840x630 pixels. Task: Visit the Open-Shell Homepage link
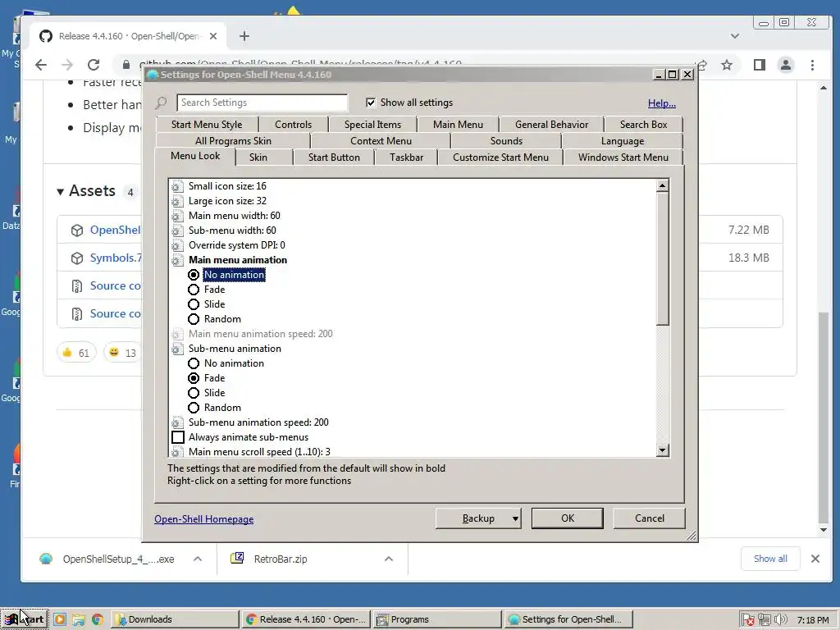[x=204, y=519]
